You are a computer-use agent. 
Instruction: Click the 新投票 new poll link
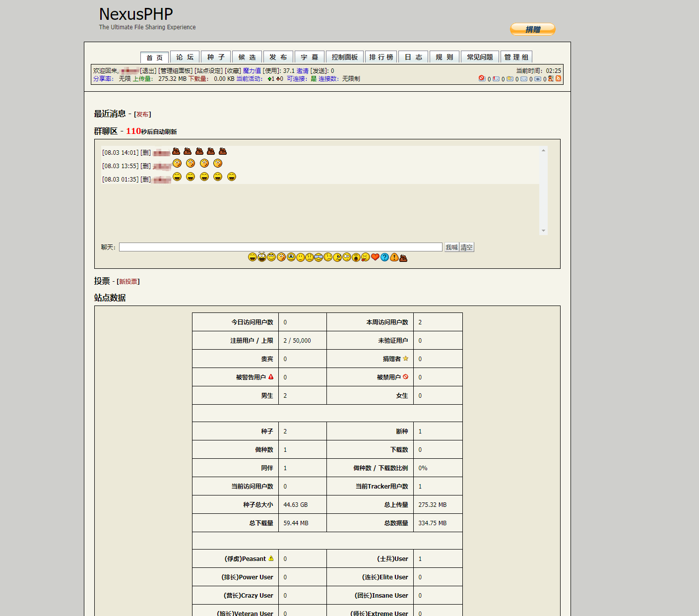coord(128,282)
